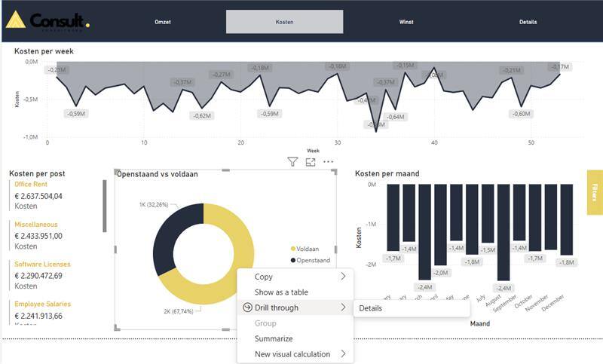603x364 pixels.
Task: Click the Consult logo in header
Action: pos(47,20)
